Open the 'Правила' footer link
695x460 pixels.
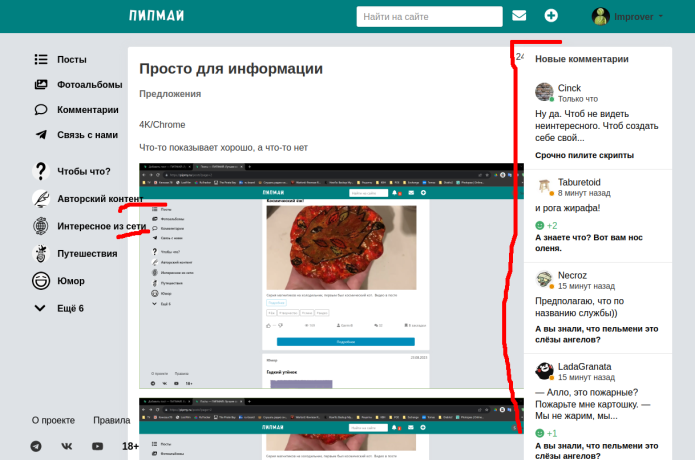(112, 420)
